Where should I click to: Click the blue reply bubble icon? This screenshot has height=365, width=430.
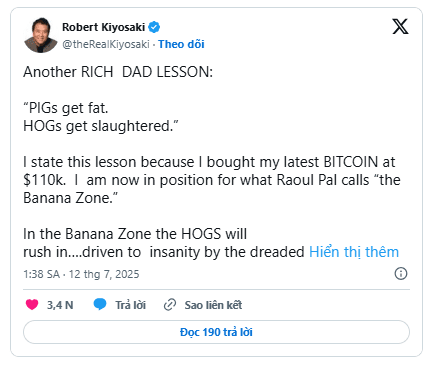tap(100, 305)
